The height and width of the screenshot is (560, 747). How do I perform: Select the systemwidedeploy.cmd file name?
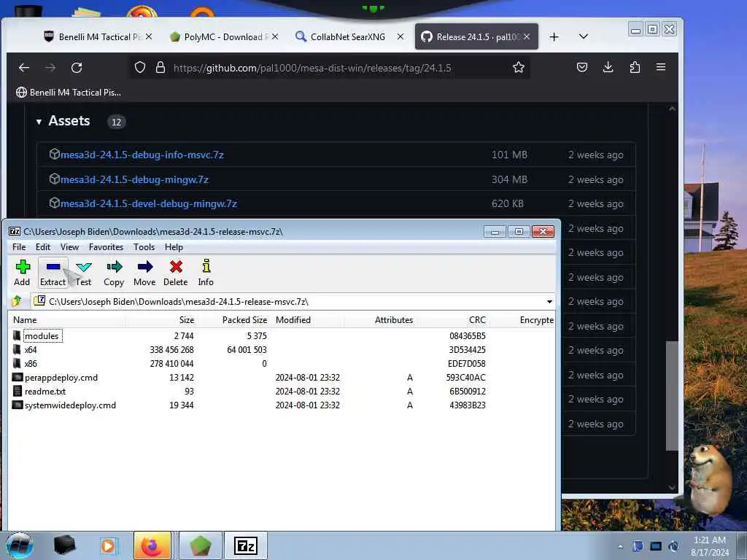coord(70,405)
